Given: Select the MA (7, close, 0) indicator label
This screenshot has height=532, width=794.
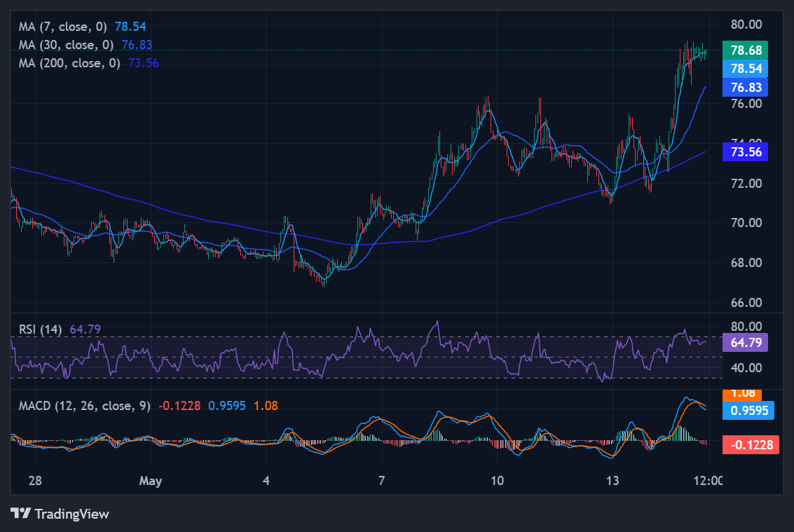Looking at the screenshot, I should (x=63, y=27).
